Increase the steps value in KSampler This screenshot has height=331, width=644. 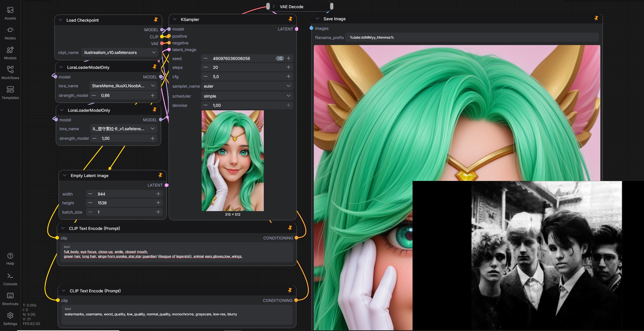pyautogui.click(x=288, y=67)
